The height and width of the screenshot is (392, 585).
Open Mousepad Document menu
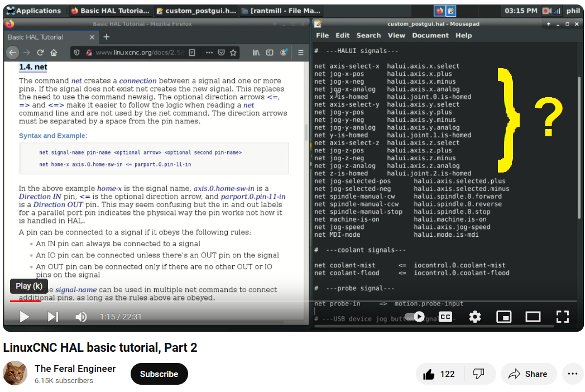pos(430,36)
